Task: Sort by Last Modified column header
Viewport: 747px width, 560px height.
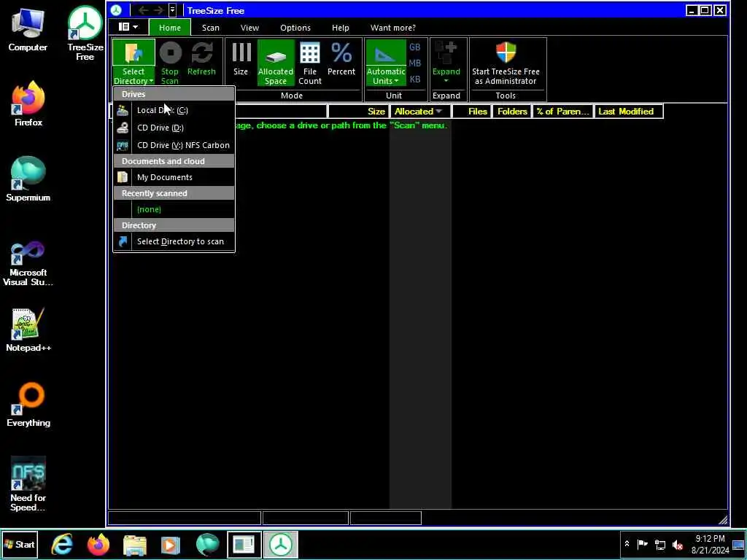Action: [x=628, y=112]
